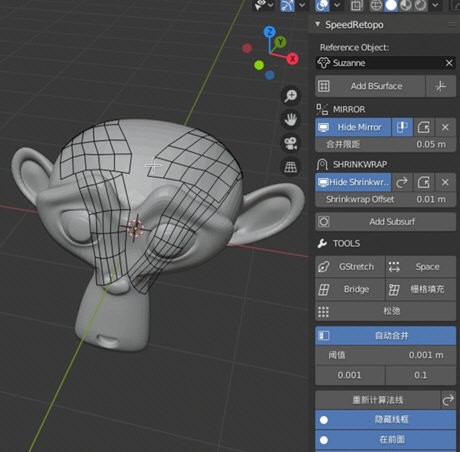Image resolution: width=460 pixels, height=452 pixels.
Task: Toggle the Hide Mirror button
Action: click(x=353, y=127)
